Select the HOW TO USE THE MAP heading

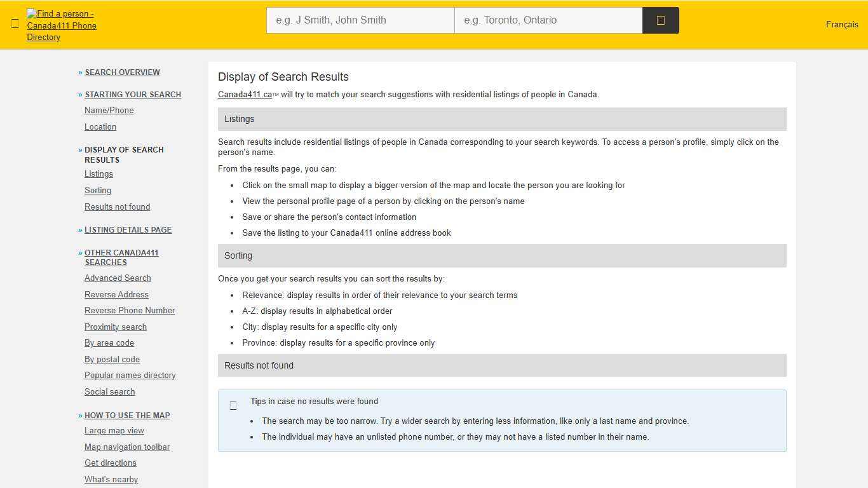point(127,415)
